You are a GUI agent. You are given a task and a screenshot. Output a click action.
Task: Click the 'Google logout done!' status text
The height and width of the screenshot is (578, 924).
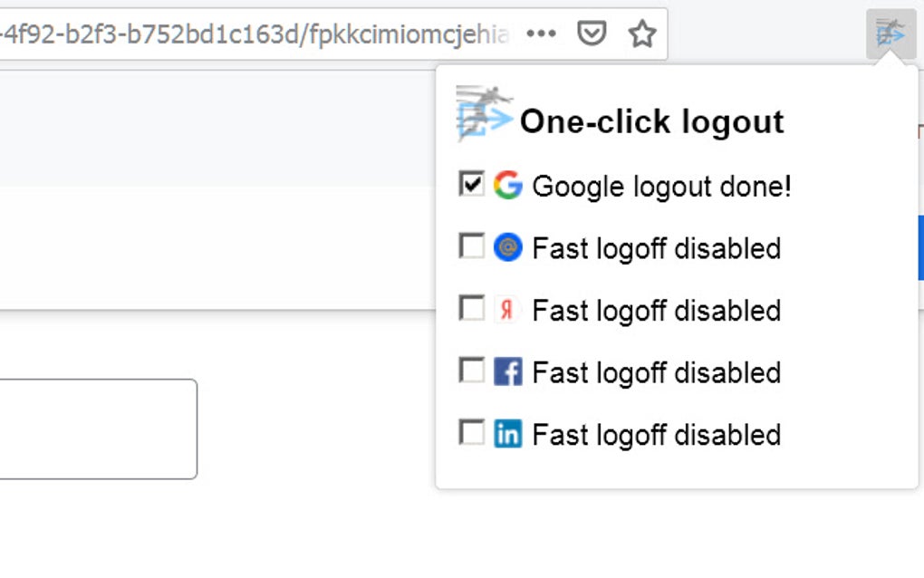661,187
